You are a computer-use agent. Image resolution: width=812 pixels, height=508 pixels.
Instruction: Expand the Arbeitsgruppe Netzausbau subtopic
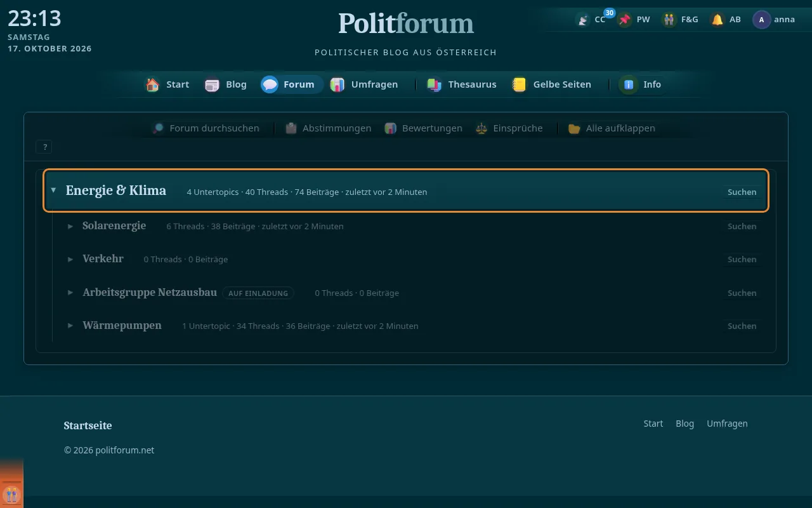click(x=70, y=293)
